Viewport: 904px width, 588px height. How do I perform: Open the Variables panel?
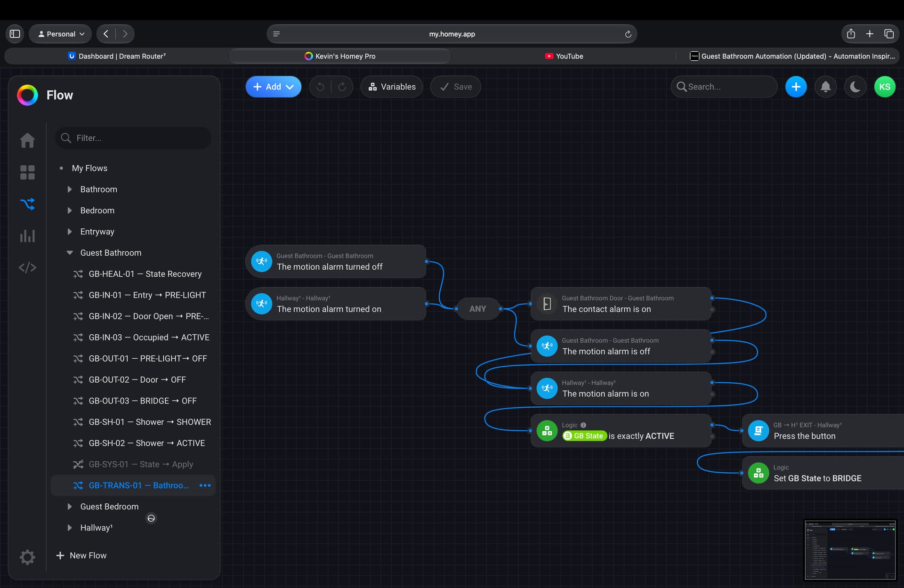coord(392,87)
